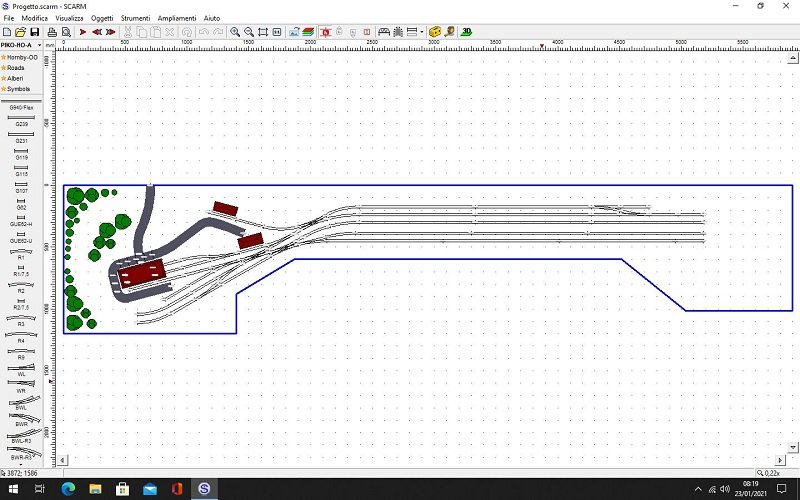Click the Print toolbar icon
Image resolution: width=800 pixels, height=500 pixels.
tap(51, 32)
